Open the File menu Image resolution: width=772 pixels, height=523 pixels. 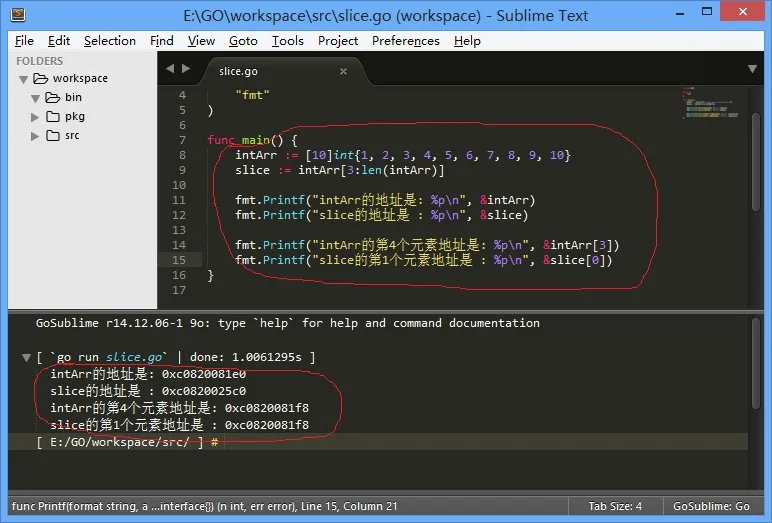[24, 41]
